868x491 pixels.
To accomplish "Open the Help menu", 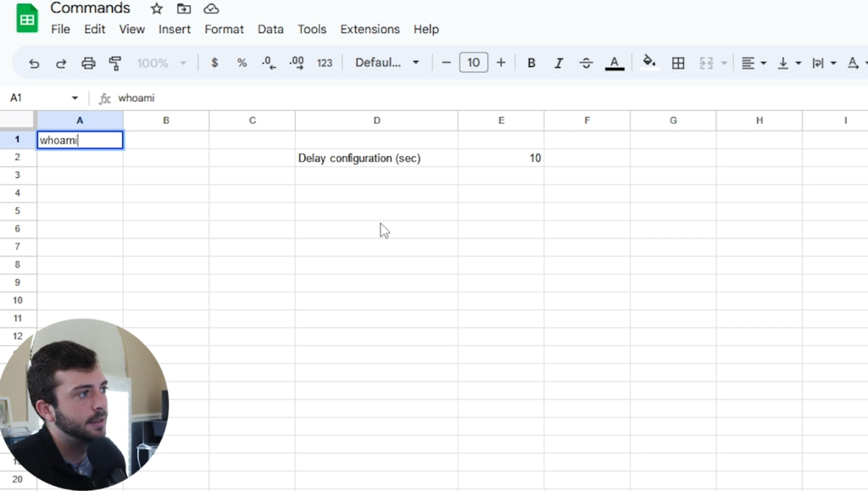I will pyautogui.click(x=426, y=30).
